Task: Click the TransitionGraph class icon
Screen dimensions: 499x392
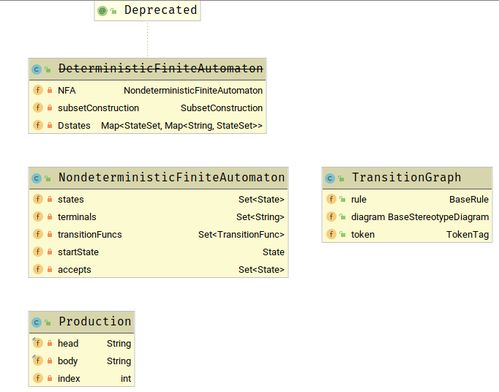Action: 330,178
